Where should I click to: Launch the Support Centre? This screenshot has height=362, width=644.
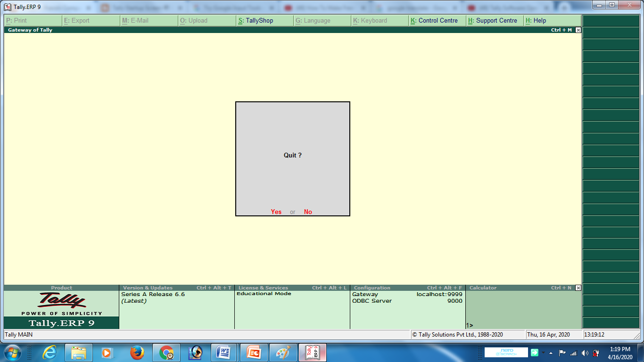point(495,21)
